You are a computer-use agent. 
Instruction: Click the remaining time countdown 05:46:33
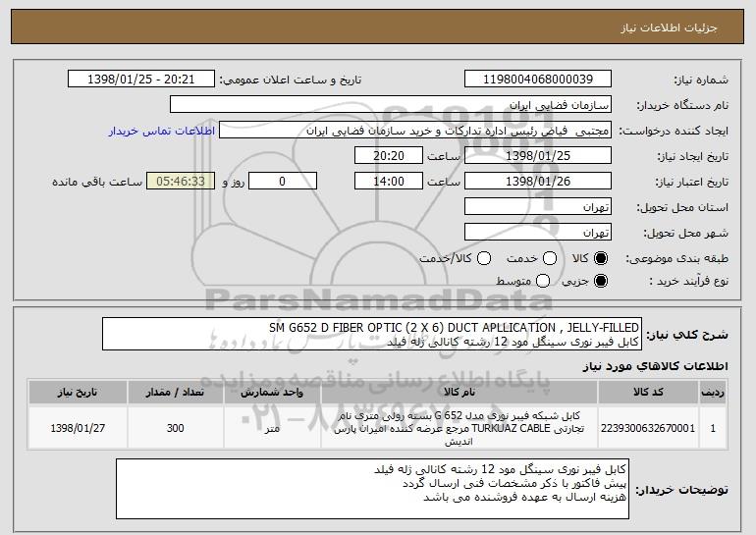coord(181,182)
